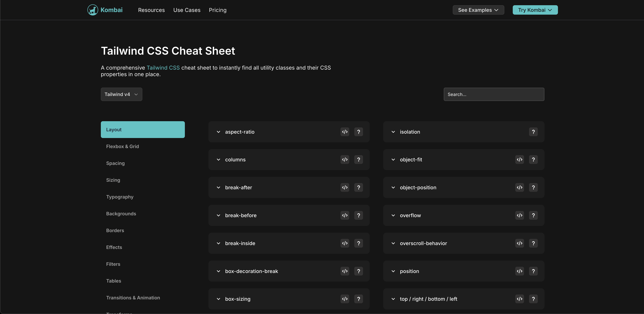Expand the position chevron
Image resolution: width=644 pixels, height=314 pixels.
coord(393,271)
